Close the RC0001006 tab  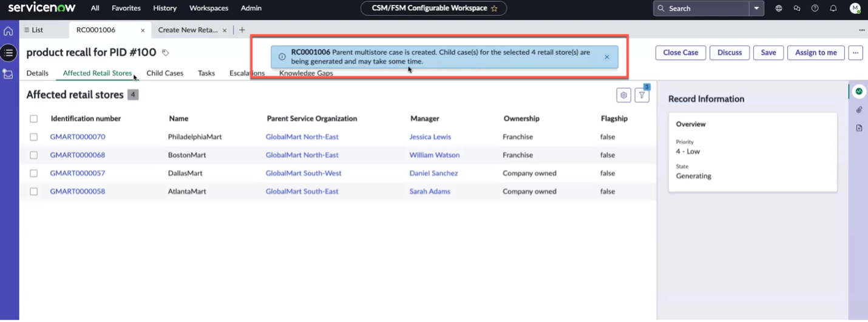[x=143, y=30]
